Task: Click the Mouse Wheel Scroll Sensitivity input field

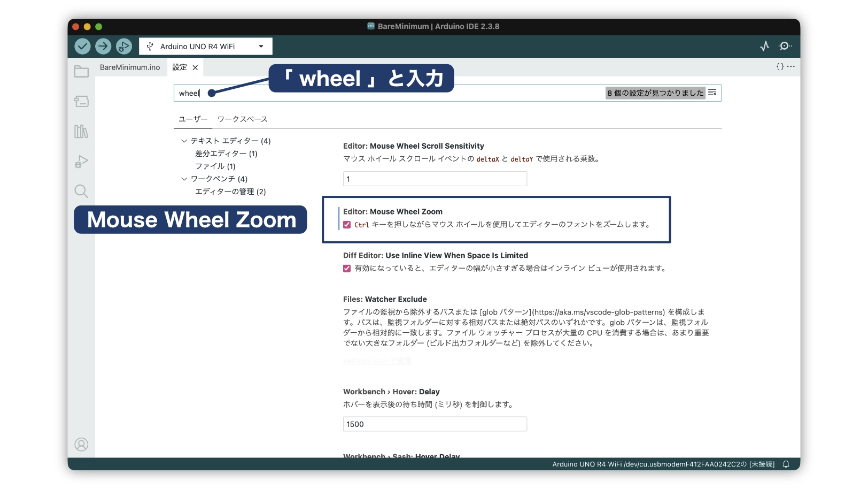Action: (x=435, y=179)
